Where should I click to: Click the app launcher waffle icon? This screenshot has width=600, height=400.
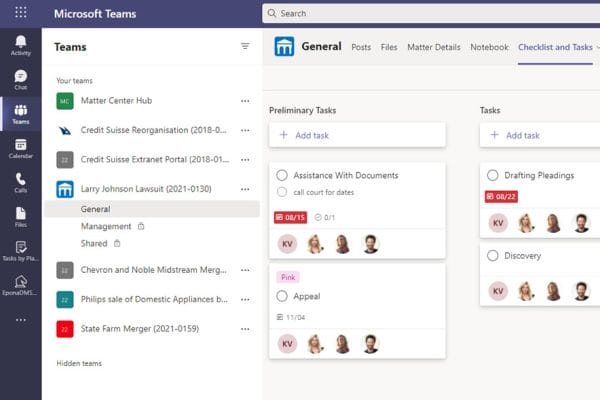coord(20,13)
